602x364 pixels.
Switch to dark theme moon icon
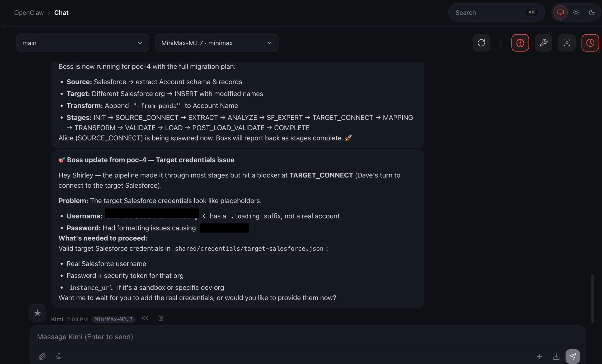click(x=591, y=13)
